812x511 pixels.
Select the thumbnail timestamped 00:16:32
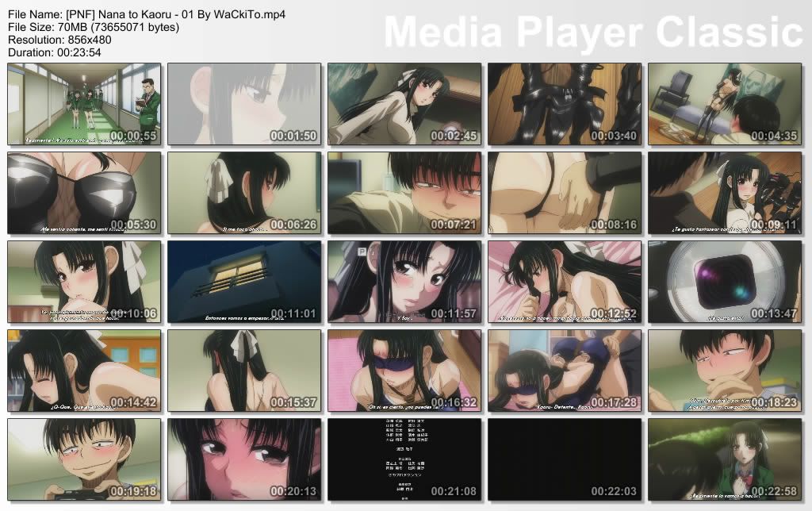(x=404, y=371)
